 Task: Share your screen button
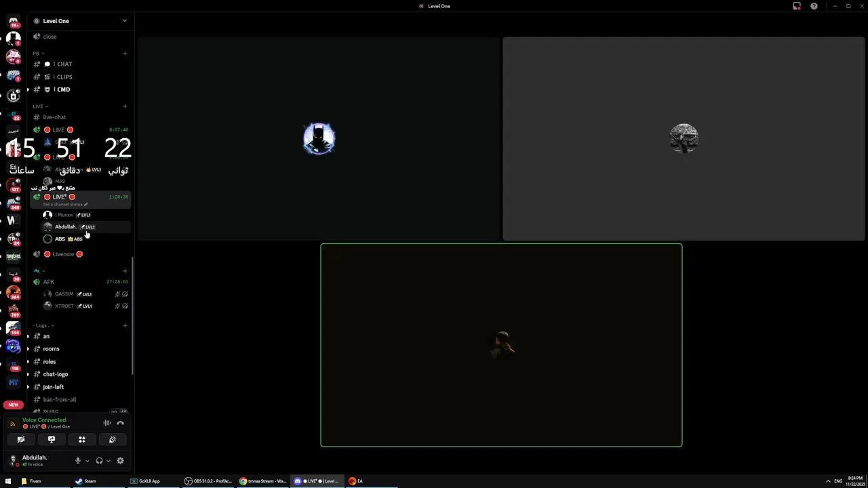[x=52, y=439]
